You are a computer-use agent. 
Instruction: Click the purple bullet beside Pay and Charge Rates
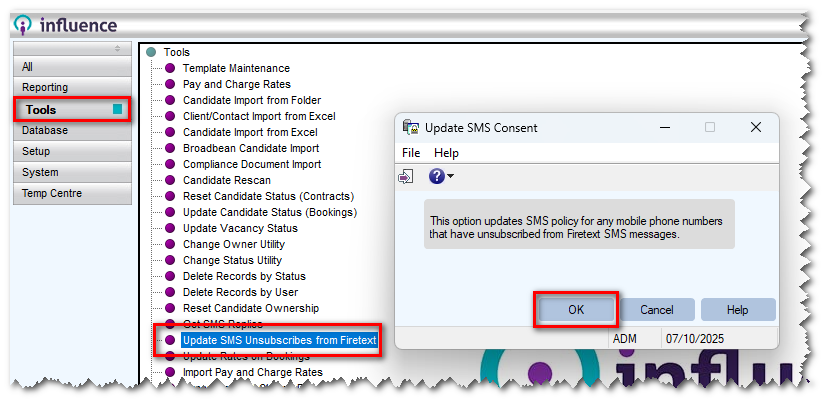tap(170, 84)
